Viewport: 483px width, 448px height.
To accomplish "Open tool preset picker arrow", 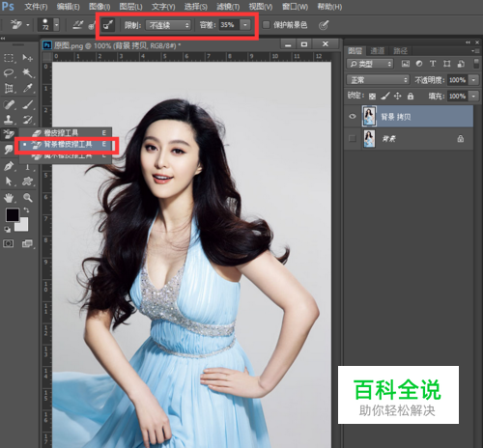I will click(x=28, y=25).
